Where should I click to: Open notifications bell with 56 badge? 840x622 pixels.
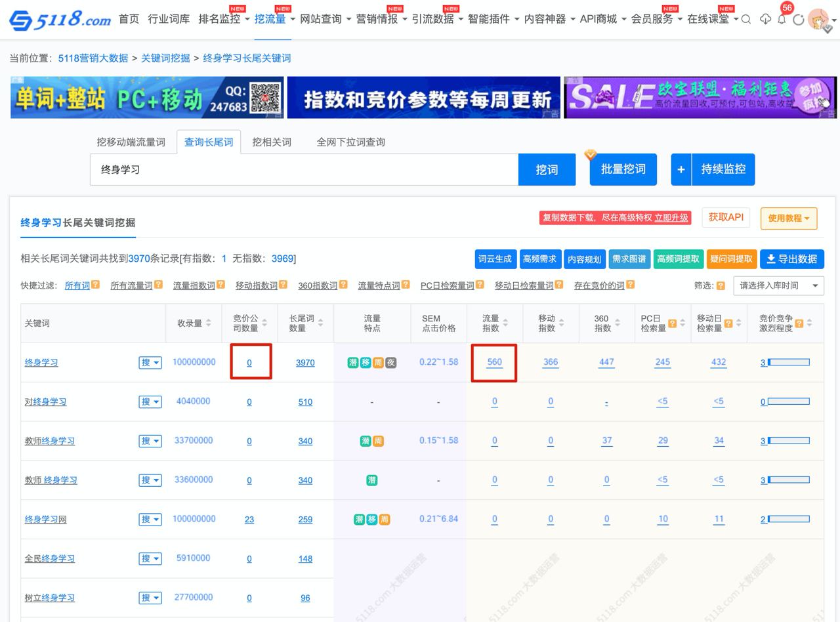click(x=782, y=19)
